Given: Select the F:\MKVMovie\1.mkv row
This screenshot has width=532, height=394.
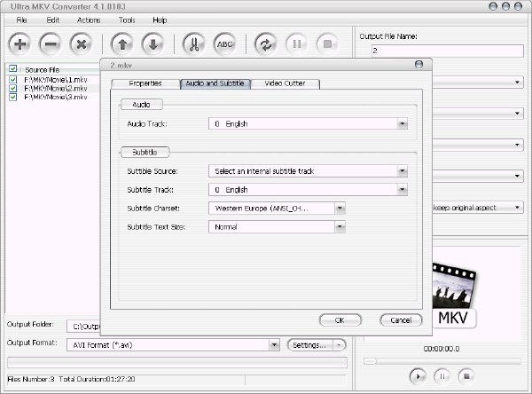Looking at the screenshot, I should click(56, 80).
